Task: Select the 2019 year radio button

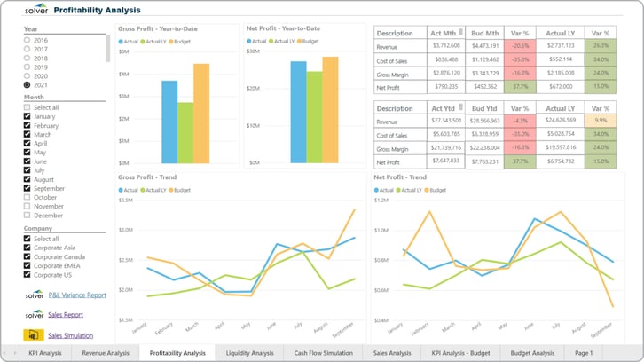Action: [27, 67]
